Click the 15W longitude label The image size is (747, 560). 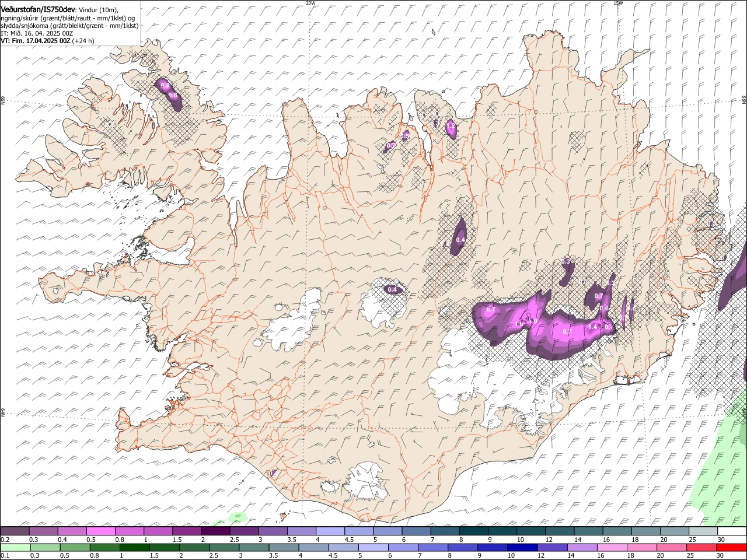click(x=618, y=3)
